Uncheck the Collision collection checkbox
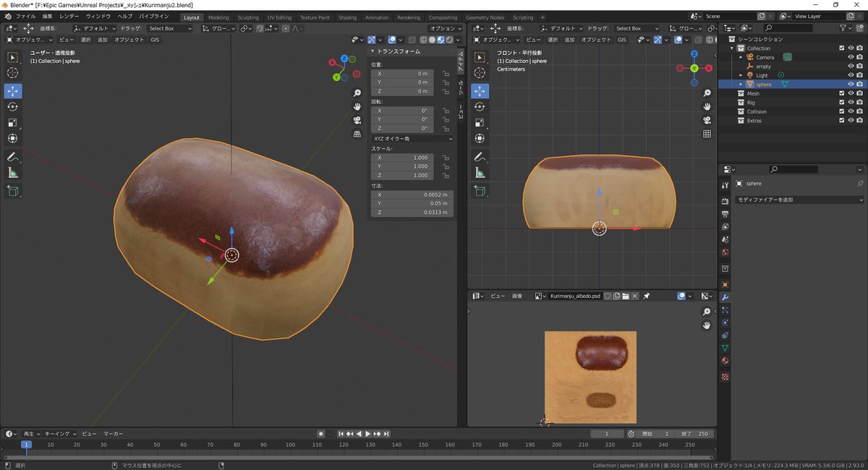 (841, 111)
